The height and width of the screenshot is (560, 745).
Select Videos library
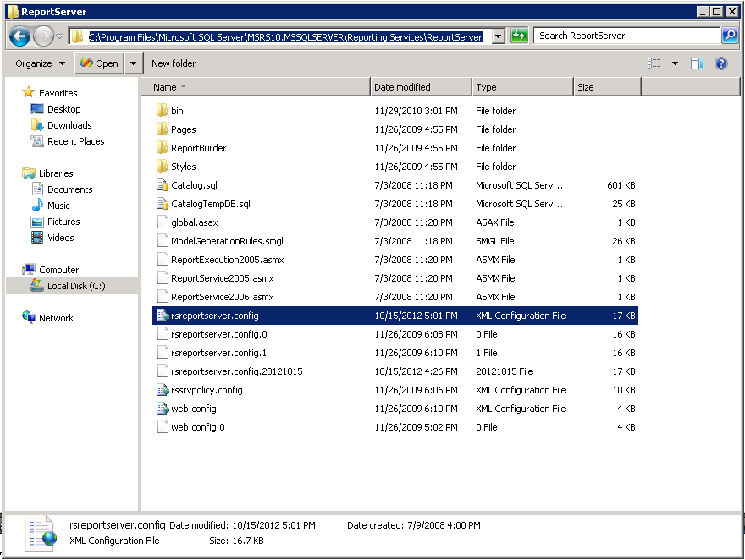[x=60, y=239]
